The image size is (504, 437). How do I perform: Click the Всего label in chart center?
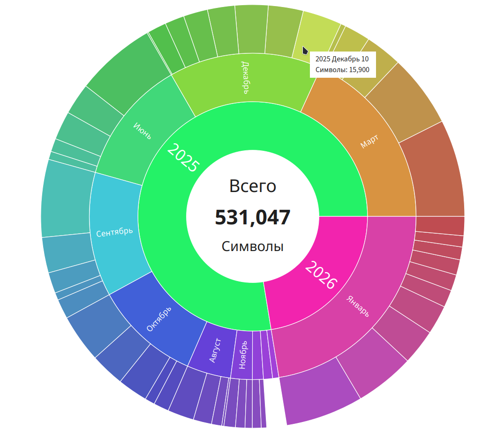(253, 186)
